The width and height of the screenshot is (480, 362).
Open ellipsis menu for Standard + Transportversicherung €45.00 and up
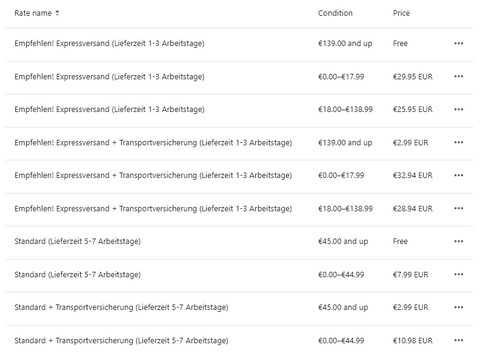pos(458,307)
